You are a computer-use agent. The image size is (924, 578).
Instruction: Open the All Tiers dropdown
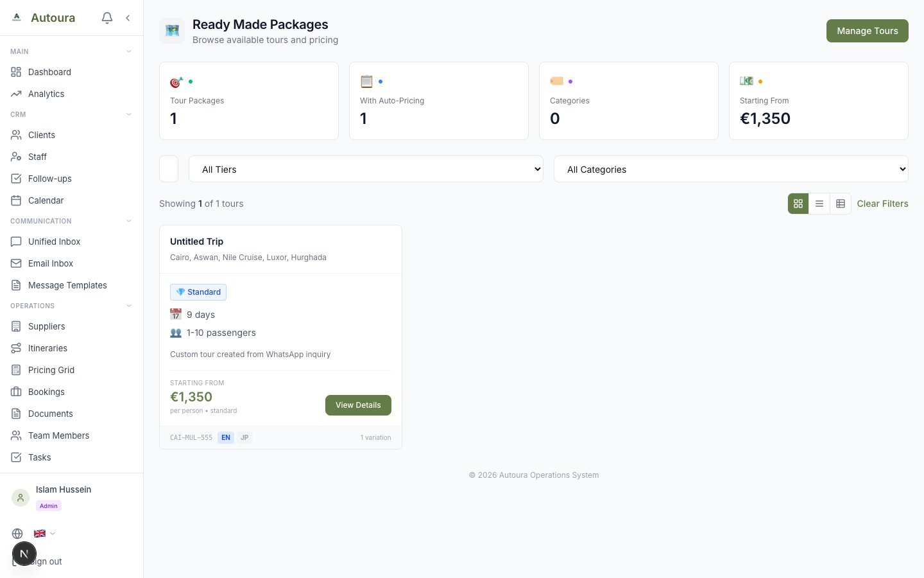[366, 169]
